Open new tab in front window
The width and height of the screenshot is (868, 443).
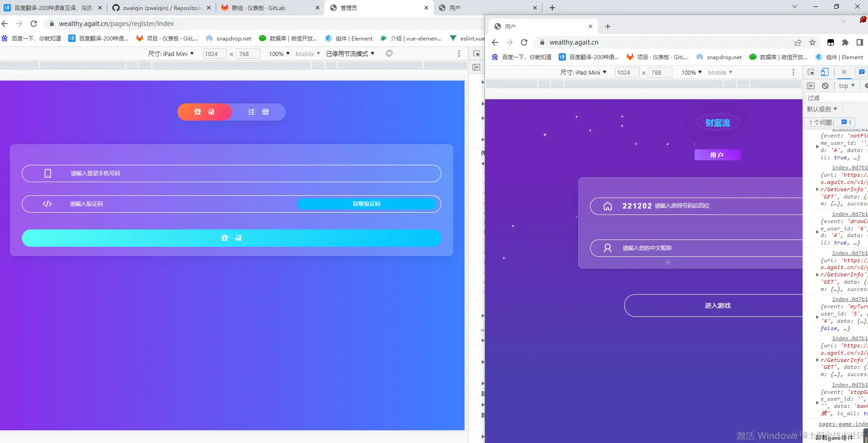[608, 26]
